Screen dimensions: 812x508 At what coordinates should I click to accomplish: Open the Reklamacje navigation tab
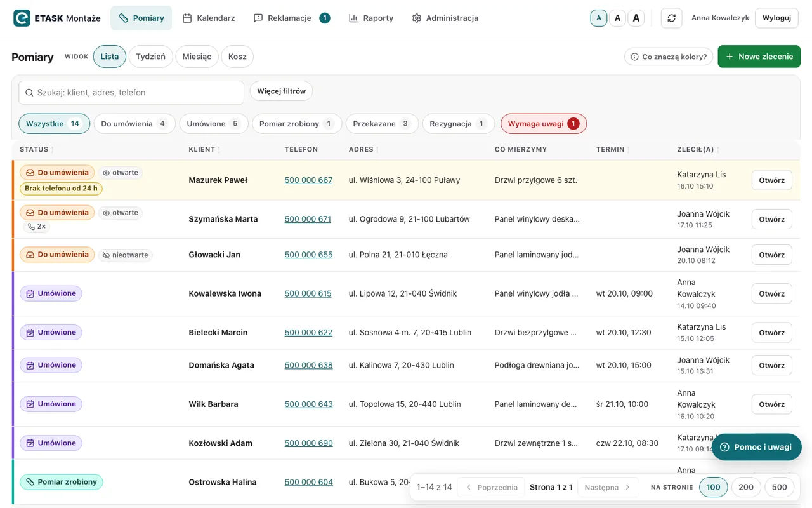[x=291, y=18]
